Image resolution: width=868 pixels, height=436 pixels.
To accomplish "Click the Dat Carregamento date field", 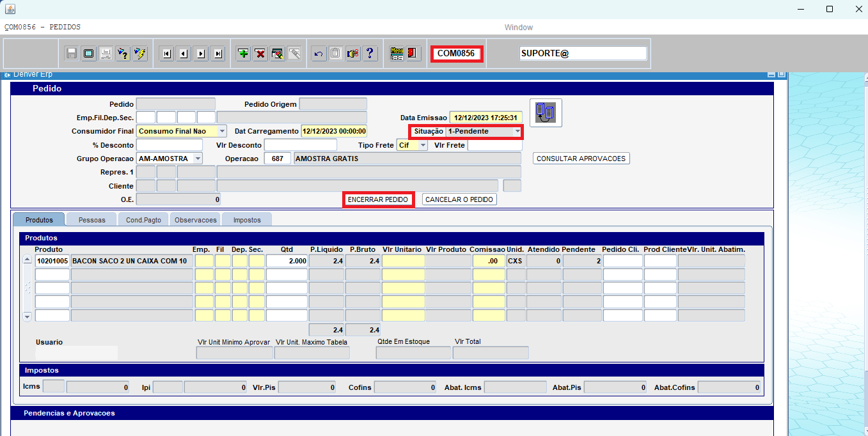I will (x=334, y=131).
